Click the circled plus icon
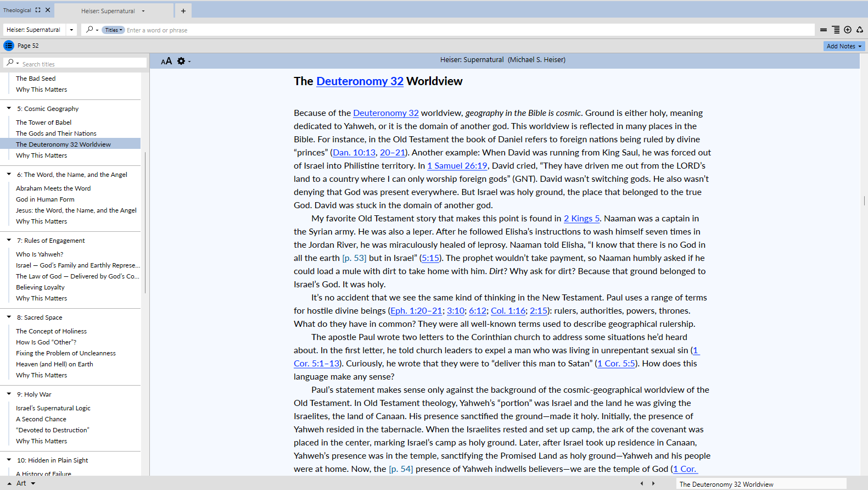The height and width of the screenshot is (490, 868). pyautogui.click(x=848, y=30)
